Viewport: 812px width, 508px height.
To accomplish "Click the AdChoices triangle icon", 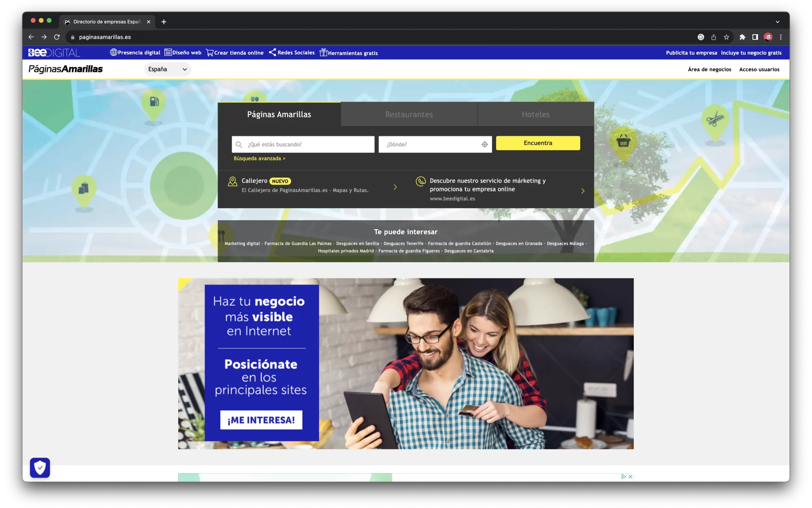I will [624, 477].
